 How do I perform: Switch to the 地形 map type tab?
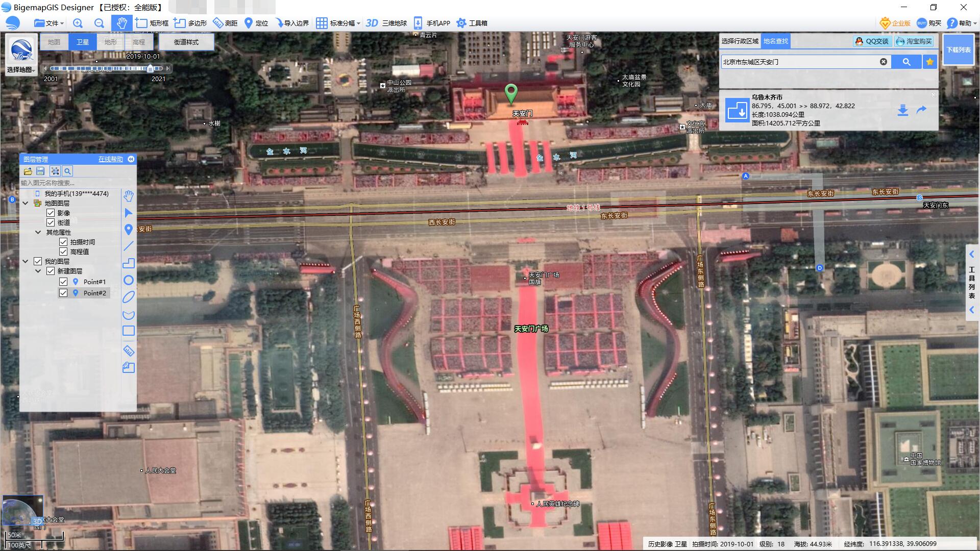click(111, 42)
